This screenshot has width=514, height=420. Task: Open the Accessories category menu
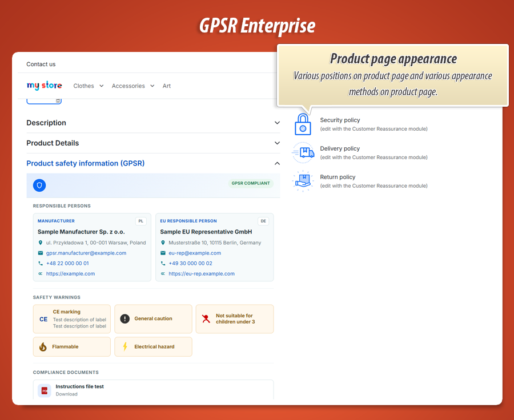click(128, 86)
